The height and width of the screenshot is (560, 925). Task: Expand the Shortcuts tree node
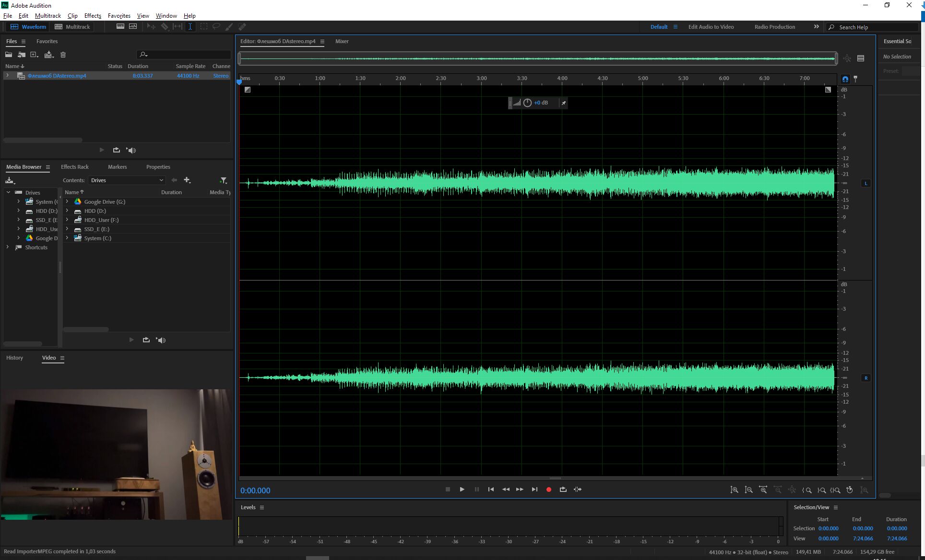coord(8,247)
